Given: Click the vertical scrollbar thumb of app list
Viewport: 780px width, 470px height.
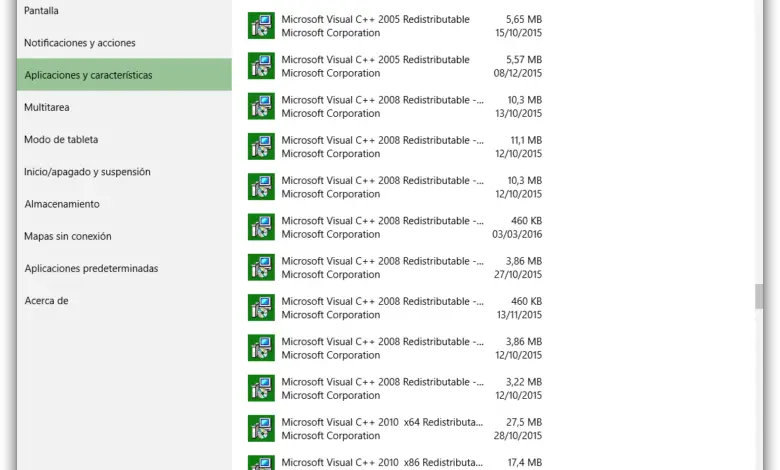Looking at the screenshot, I should point(759,296).
